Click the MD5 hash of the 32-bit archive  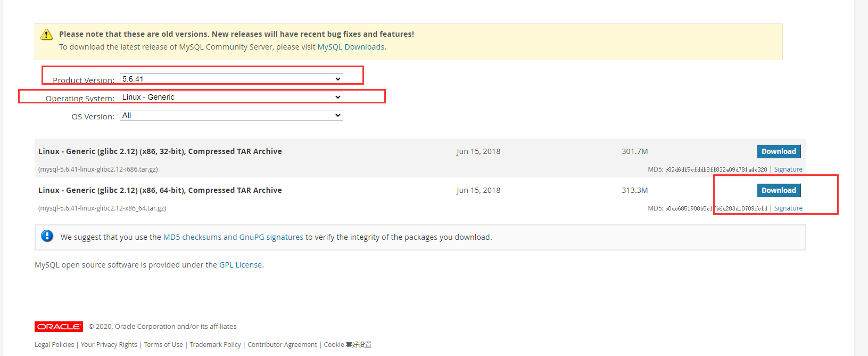click(x=716, y=169)
